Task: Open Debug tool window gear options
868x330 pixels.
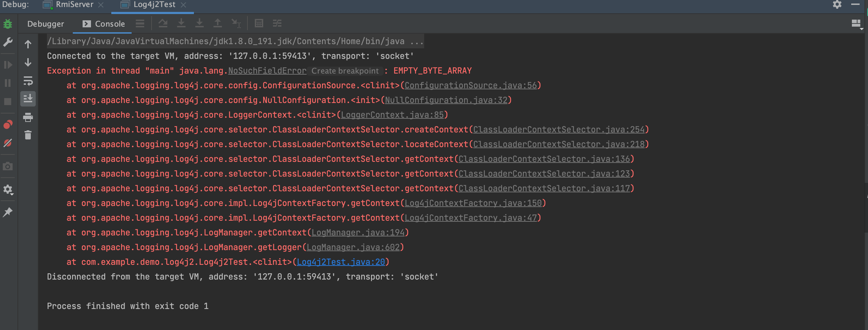Action: [837, 5]
